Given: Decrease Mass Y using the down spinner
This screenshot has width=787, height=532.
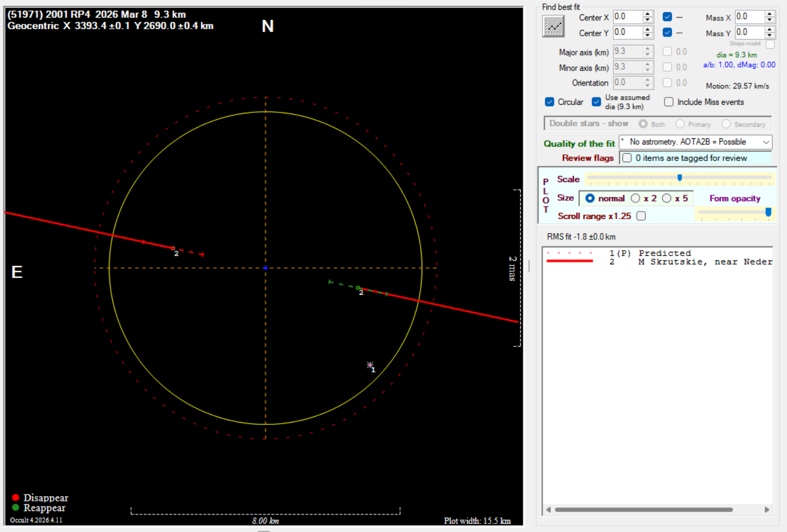Looking at the screenshot, I should point(769,36).
